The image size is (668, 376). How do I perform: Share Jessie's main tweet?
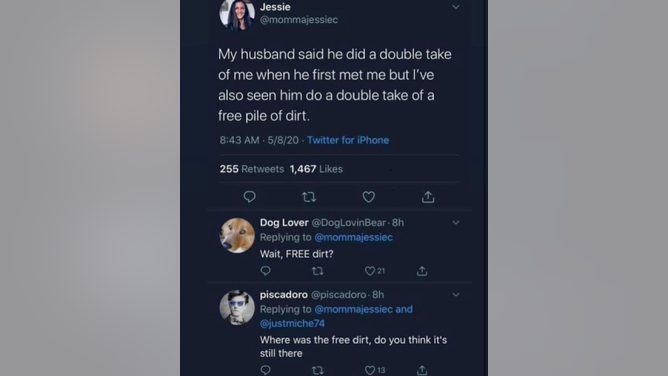click(428, 197)
